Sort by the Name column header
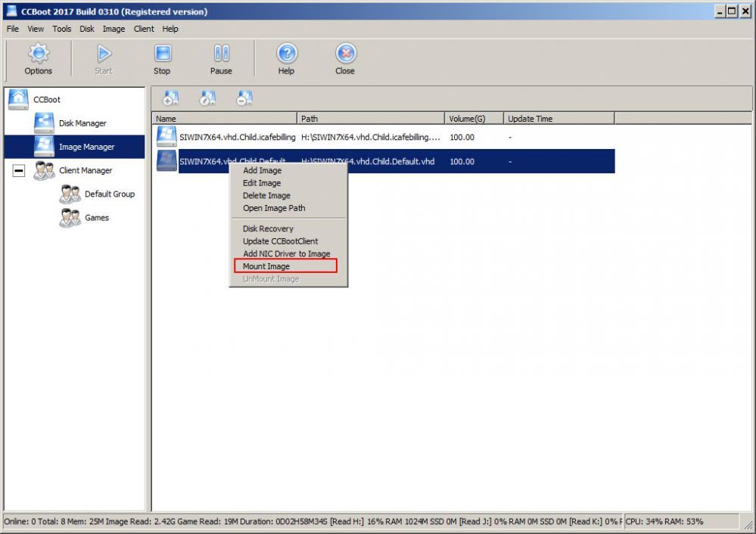 (225, 119)
